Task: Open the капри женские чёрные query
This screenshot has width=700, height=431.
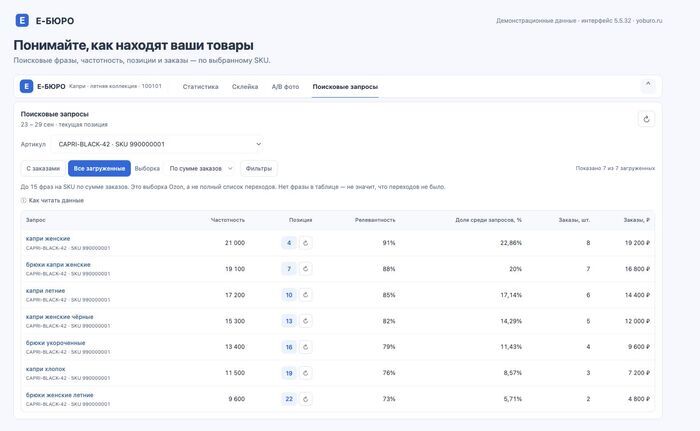Action: [59, 317]
